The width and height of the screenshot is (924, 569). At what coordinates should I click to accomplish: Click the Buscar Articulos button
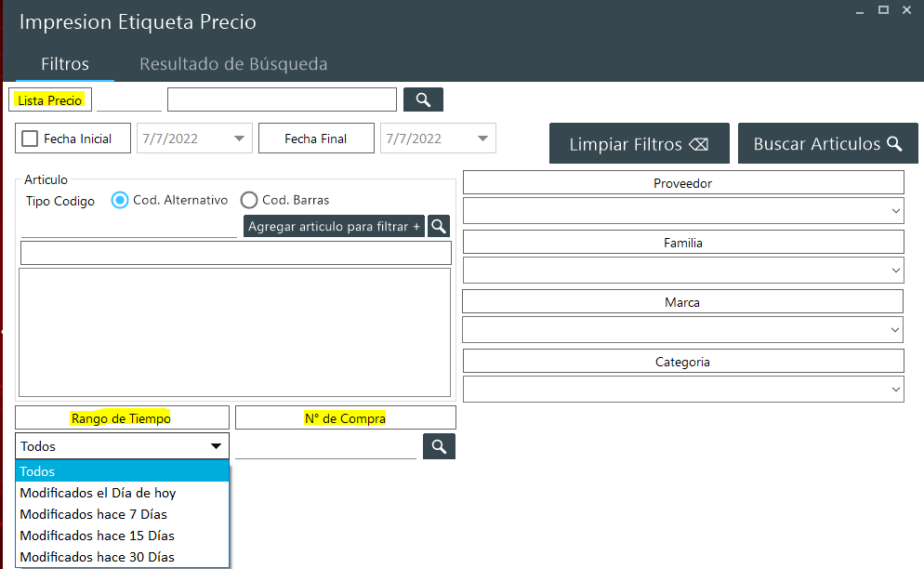point(827,144)
